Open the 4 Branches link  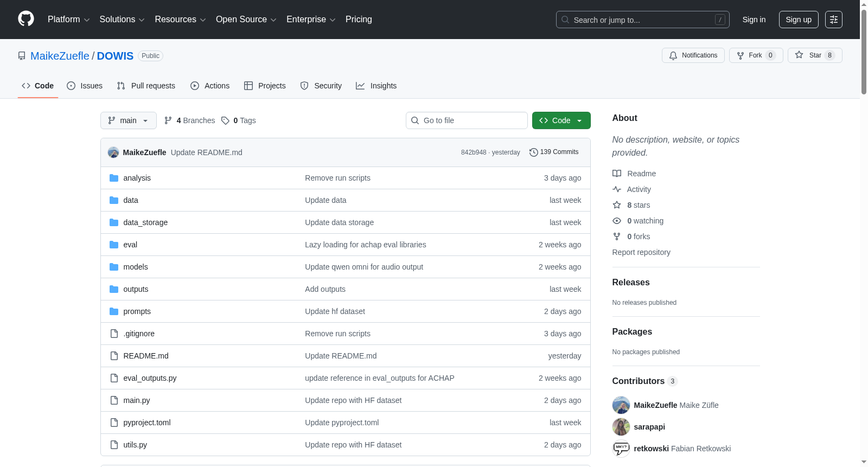click(190, 120)
